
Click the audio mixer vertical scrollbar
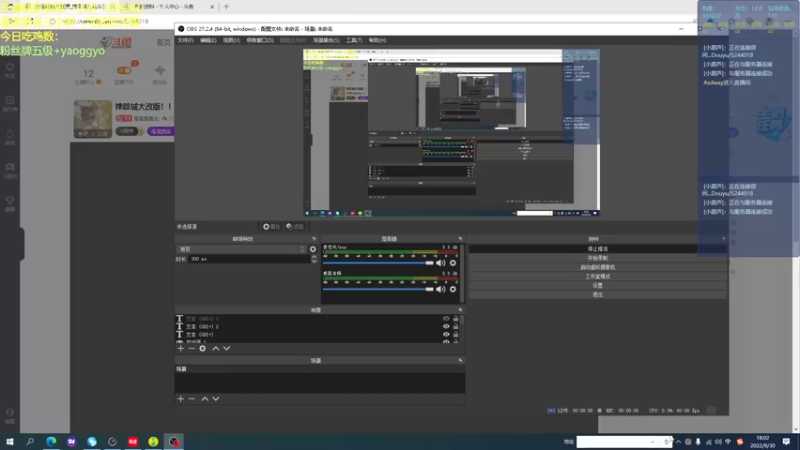click(x=462, y=273)
